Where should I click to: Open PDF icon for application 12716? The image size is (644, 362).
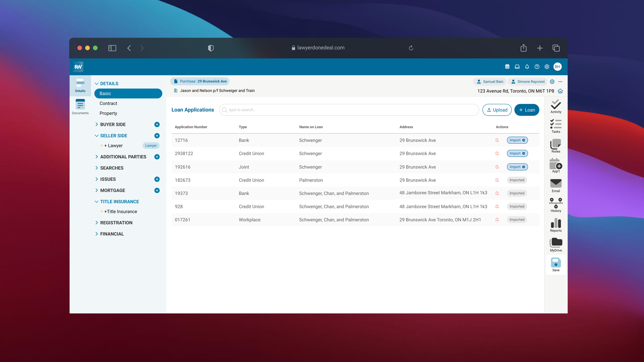point(497,140)
